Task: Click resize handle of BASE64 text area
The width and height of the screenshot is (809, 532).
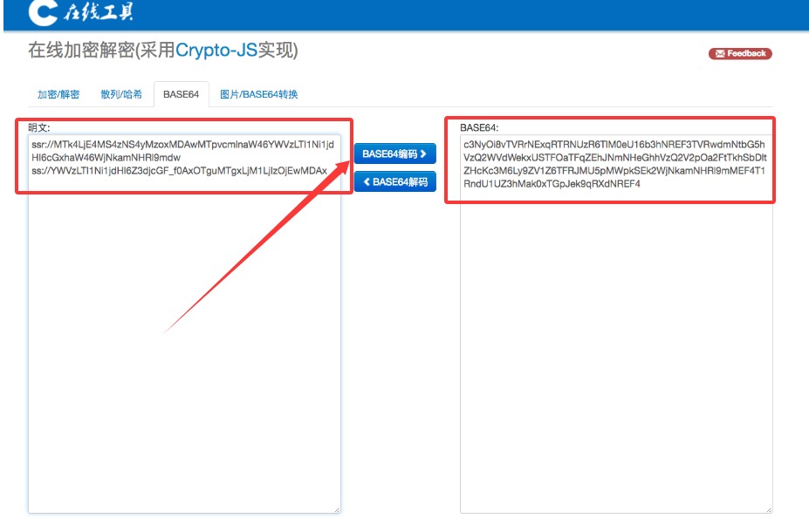Action: point(768,509)
